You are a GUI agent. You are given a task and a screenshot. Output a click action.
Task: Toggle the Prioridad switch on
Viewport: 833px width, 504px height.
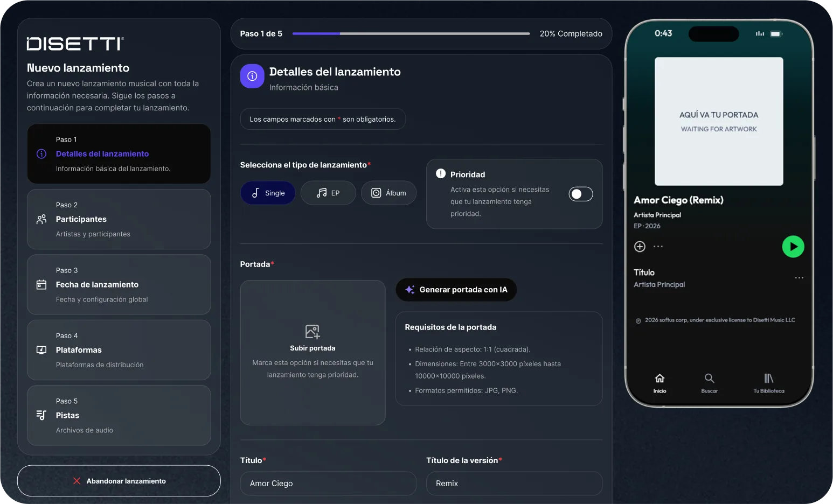coord(581,194)
